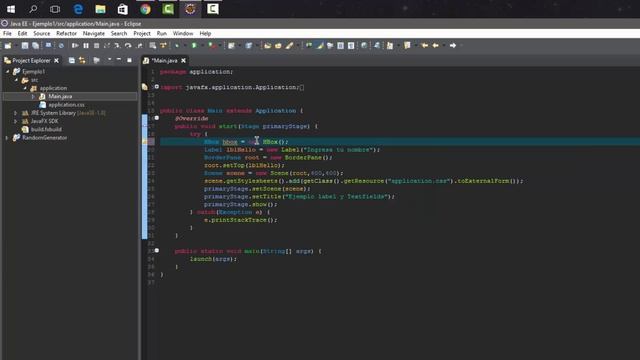Close the Project Explorer tab
The height and width of the screenshot is (360, 640).
56,60
